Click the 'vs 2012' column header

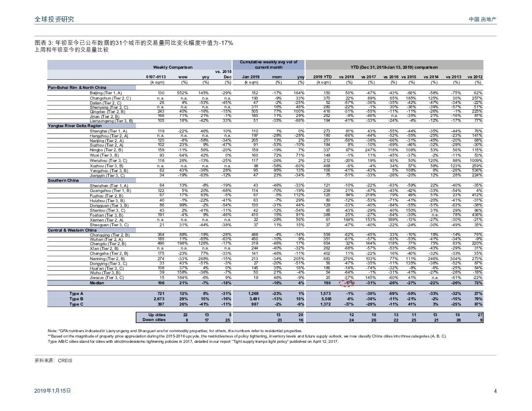(x=474, y=77)
